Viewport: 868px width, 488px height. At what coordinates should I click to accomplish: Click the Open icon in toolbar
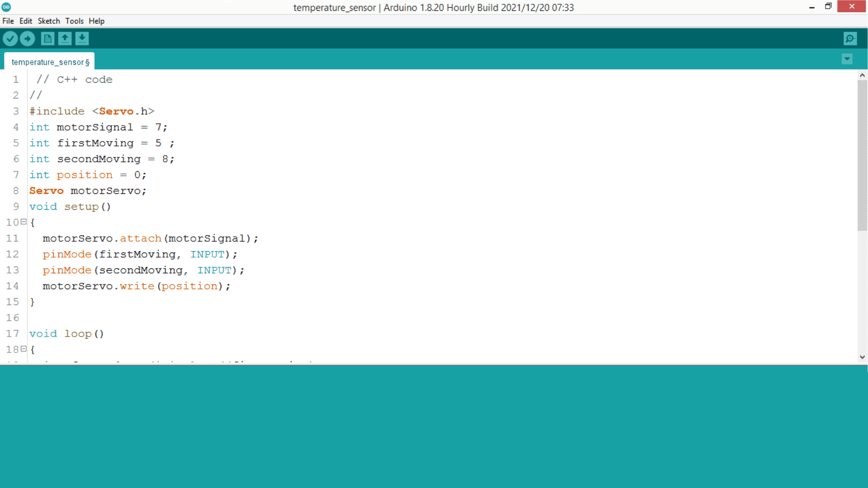pyautogui.click(x=64, y=39)
